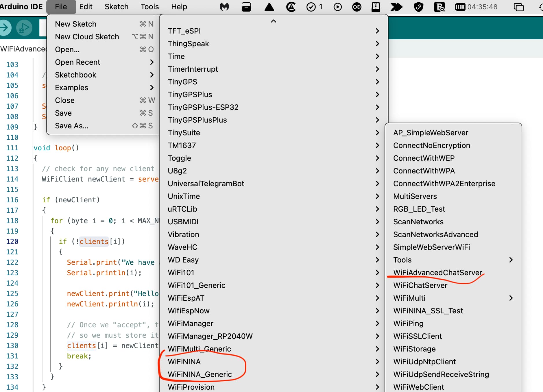543x392 pixels.
Task: Click the striped arrow menu bar icon
Action: point(396,7)
